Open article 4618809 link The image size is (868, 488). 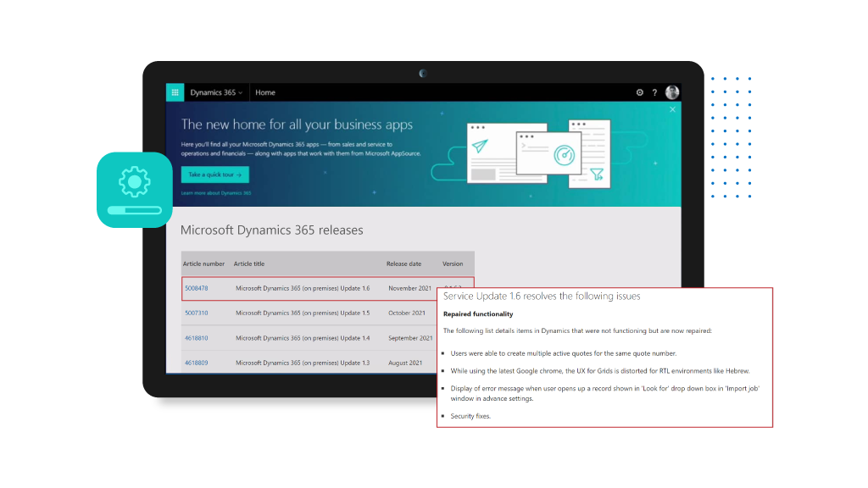197,363
